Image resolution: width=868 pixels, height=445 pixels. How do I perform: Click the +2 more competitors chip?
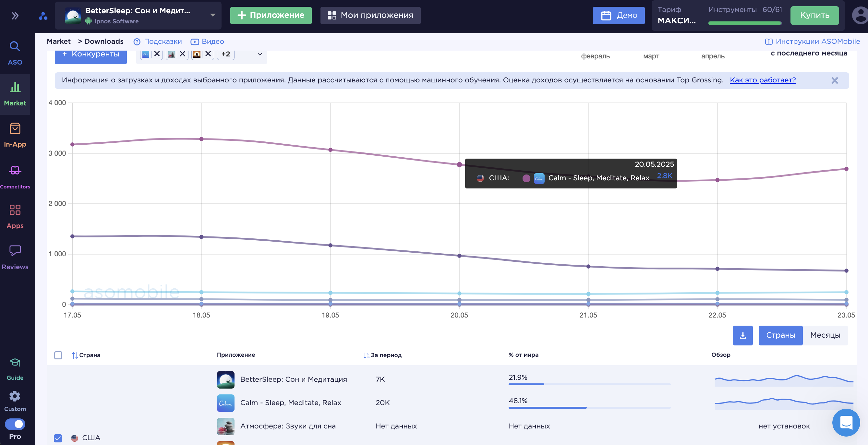click(225, 54)
